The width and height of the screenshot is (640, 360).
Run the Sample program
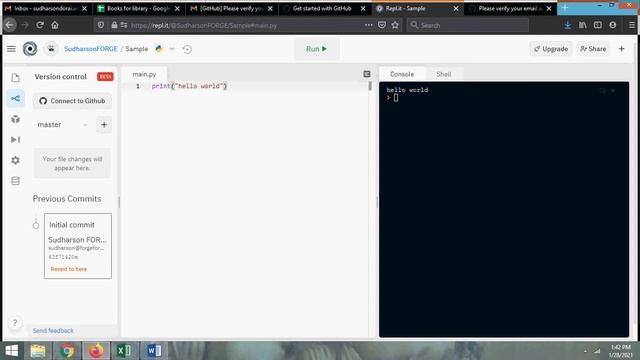point(317,49)
